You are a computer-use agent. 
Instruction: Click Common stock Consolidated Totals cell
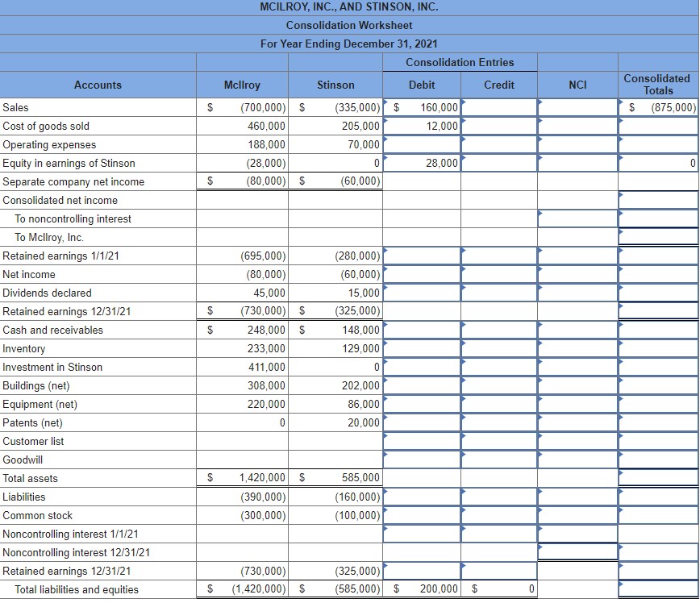click(x=659, y=515)
